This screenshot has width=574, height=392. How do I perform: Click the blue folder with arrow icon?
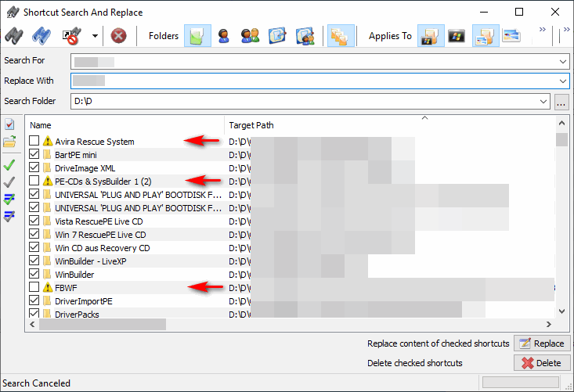(277, 36)
